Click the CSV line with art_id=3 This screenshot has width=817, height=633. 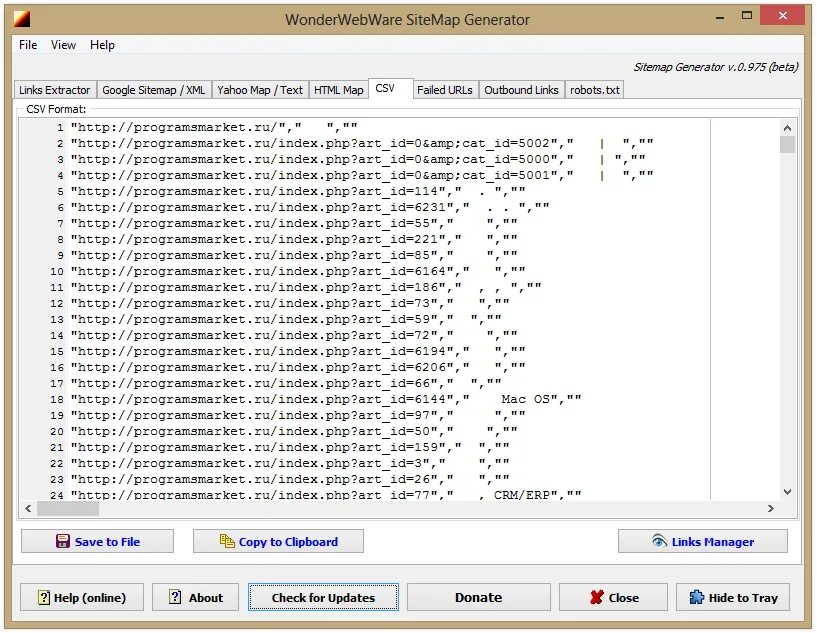[x=290, y=463]
